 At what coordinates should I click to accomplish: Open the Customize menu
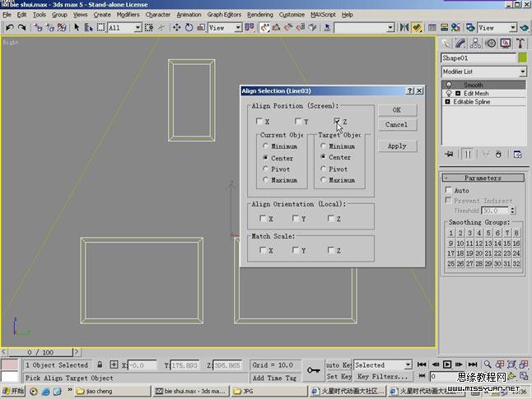tap(292, 15)
